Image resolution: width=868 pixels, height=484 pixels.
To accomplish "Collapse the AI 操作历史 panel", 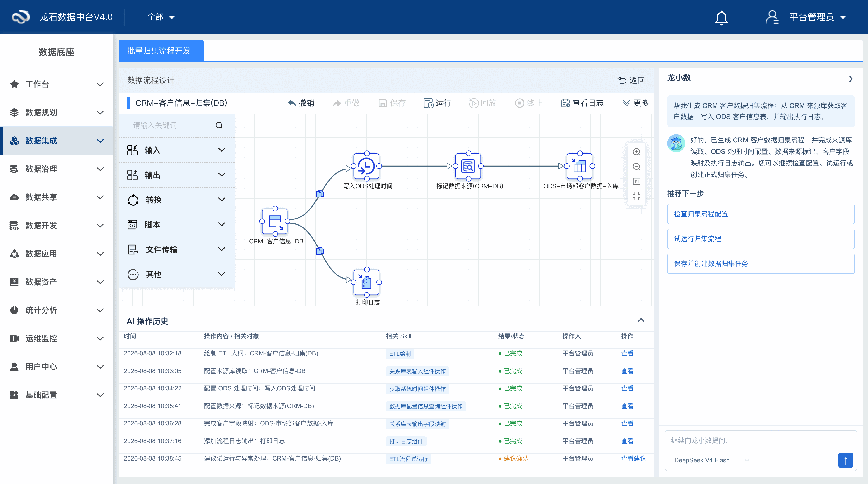I will 641,320.
